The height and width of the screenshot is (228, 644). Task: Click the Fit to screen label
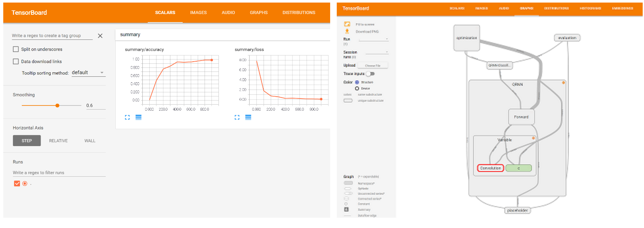coord(365,24)
